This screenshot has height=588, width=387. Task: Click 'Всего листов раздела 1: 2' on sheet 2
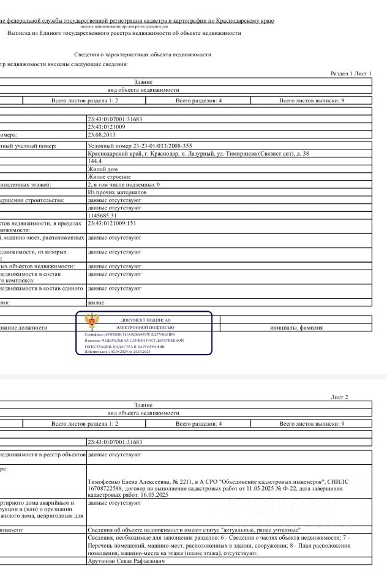tap(85, 424)
